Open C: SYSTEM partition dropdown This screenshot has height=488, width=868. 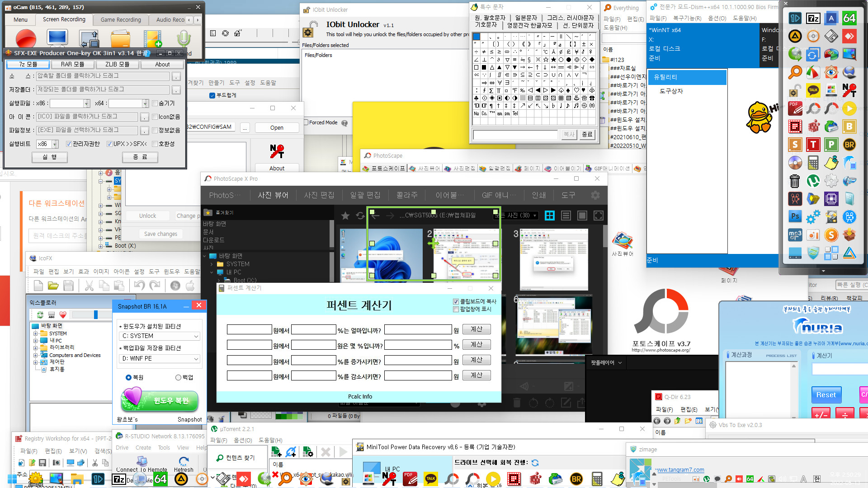click(196, 336)
